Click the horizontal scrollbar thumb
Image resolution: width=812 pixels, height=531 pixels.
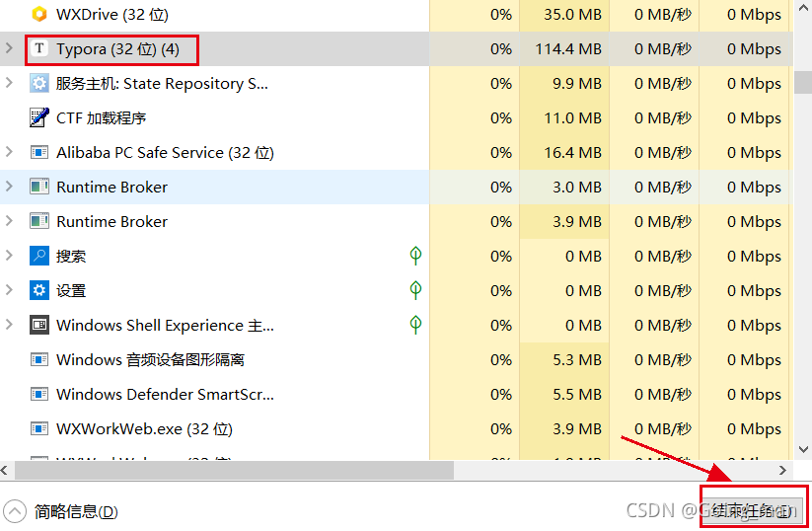click(x=234, y=471)
